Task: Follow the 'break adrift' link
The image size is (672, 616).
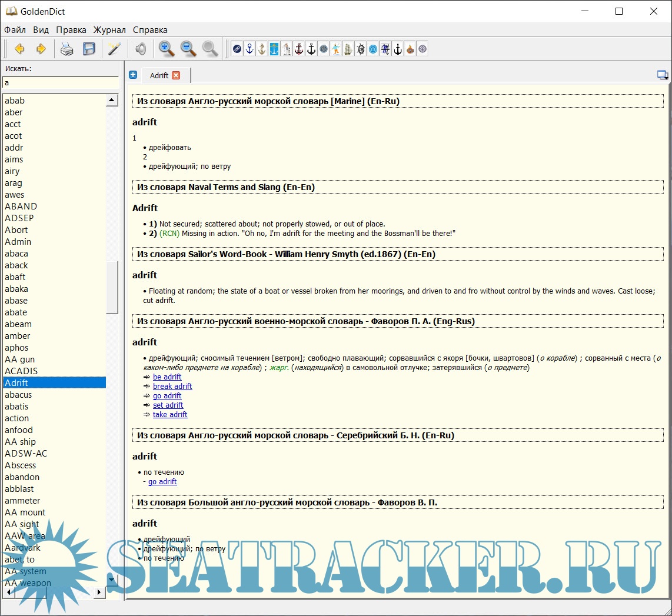Action: tap(172, 387)
